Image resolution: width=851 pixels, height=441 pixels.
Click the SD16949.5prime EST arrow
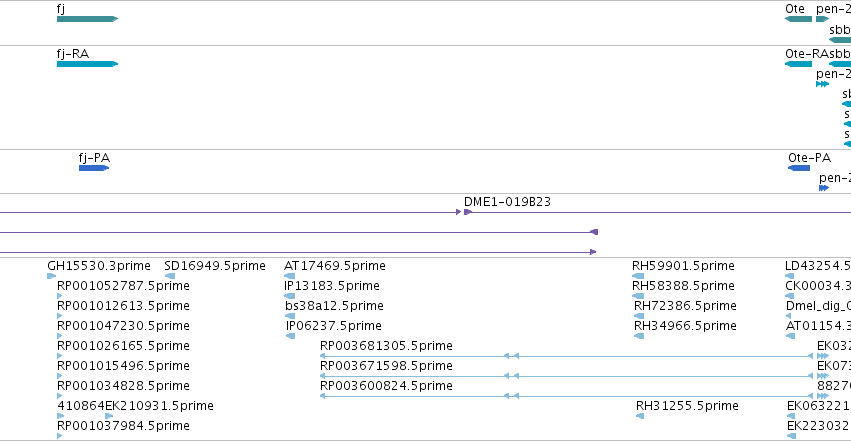click(x=170, y=276)
